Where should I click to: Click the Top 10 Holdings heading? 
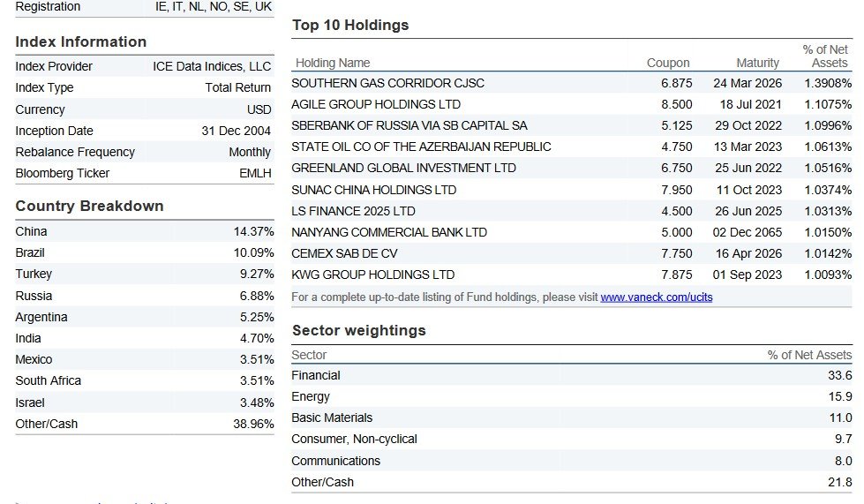[350, 26]
